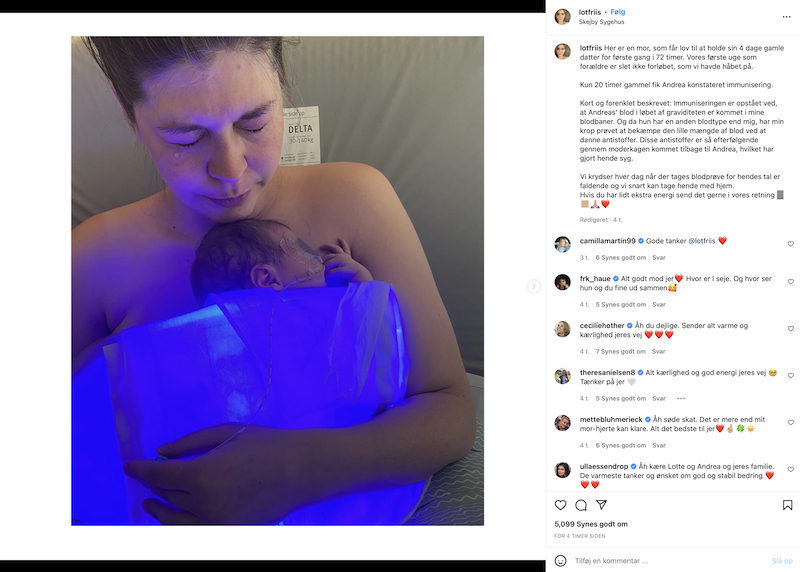800x572 pixels.
Task: Open the comment bubble icon
Action: (x=581, y=505)
